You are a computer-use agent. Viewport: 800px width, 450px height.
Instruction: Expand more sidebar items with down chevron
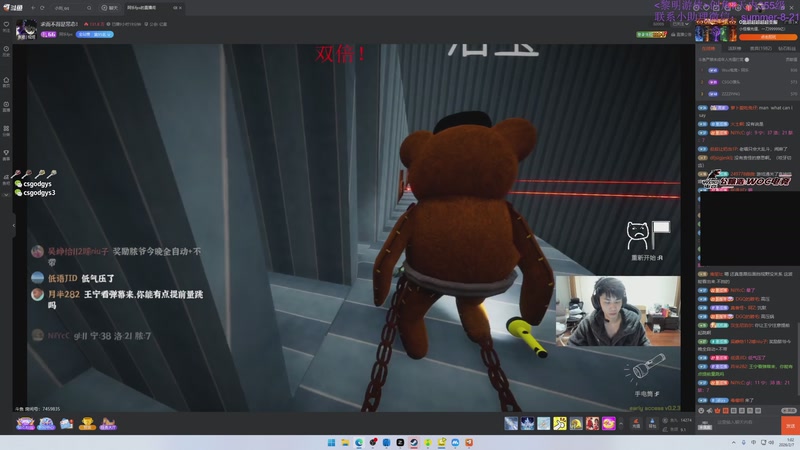[6, 194]
